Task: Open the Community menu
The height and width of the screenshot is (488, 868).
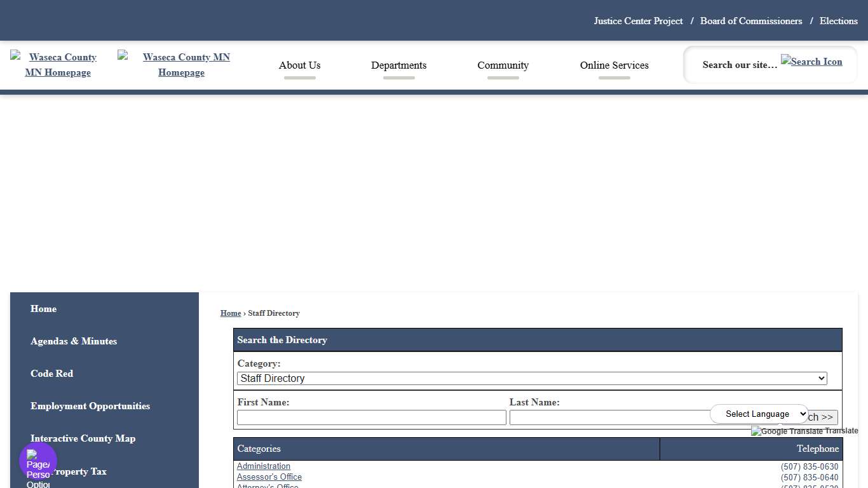Action: coord(503,65)
